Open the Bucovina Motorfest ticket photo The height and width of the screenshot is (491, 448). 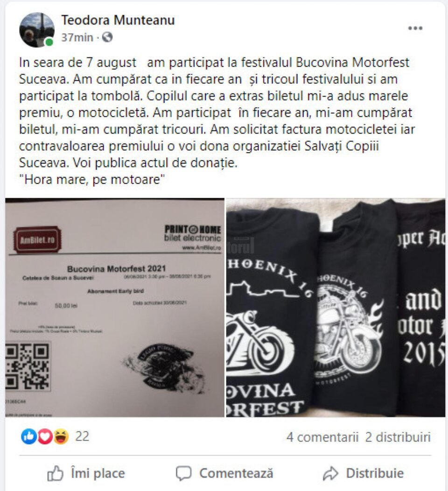[115, 308]
